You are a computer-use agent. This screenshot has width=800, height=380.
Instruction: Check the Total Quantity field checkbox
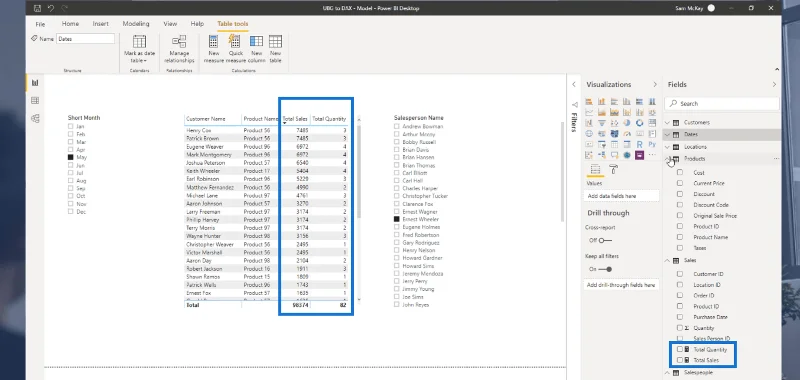(680, 349)
